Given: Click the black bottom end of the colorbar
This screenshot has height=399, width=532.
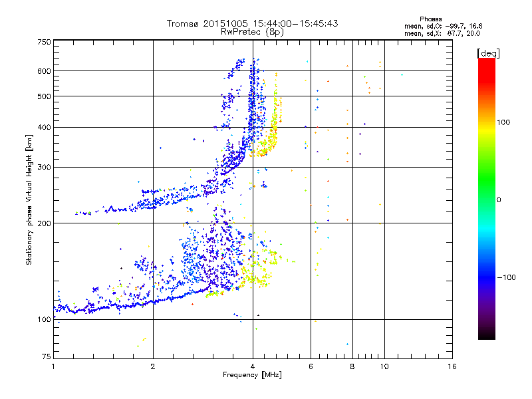Looking at the screenshot, I should pyautogui.click(x=487, y=334).
